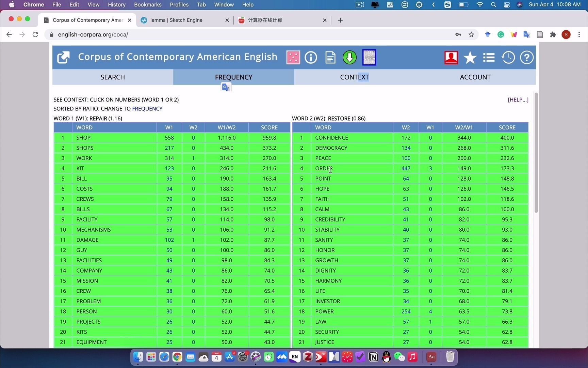588x368 pixels.
Task: Click the Google Translate extension icon in toolbar
Action: point(527,34)
